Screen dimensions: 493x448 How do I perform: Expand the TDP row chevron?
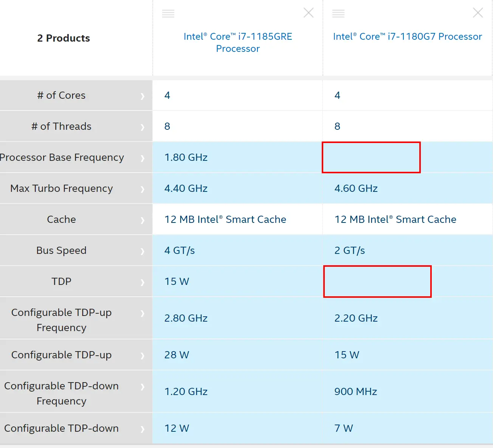(x=143, y=282)
